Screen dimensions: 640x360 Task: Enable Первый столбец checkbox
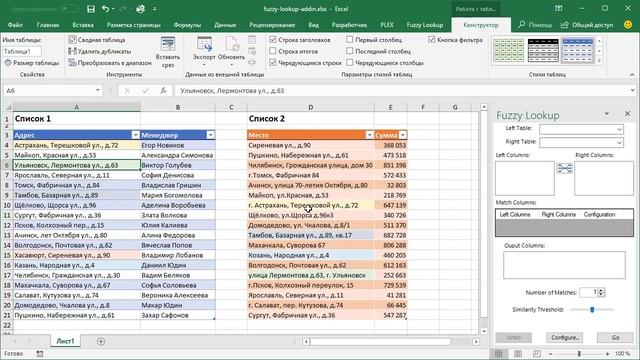[349, 40]
